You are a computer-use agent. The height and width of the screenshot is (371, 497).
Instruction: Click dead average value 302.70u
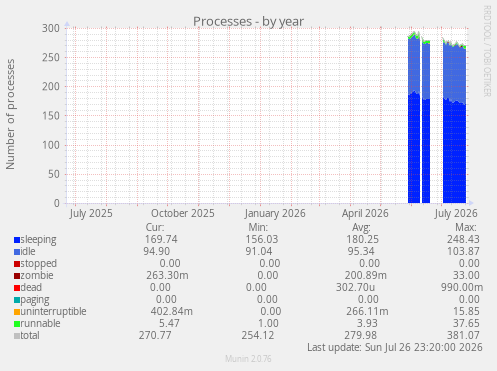click(x=355, y=287)
